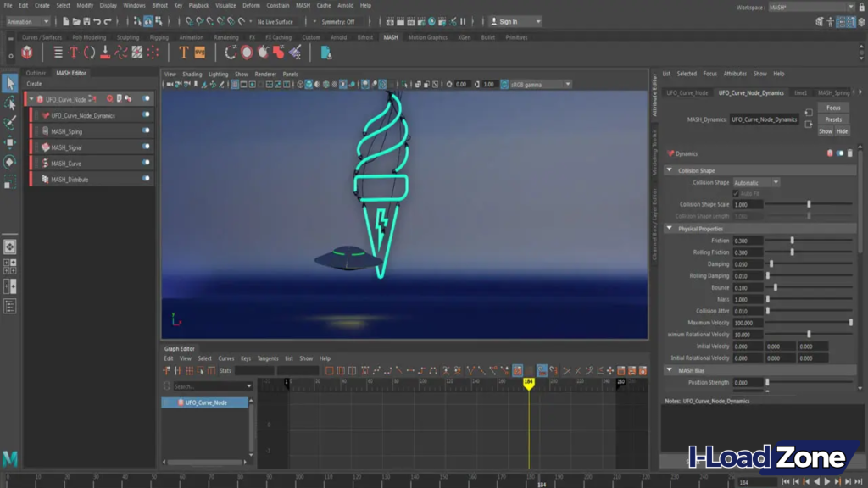868x488 pixels.
Task: Expand the UFO_Curve_Node in the Outliner
Action: [x=31, y=97]
